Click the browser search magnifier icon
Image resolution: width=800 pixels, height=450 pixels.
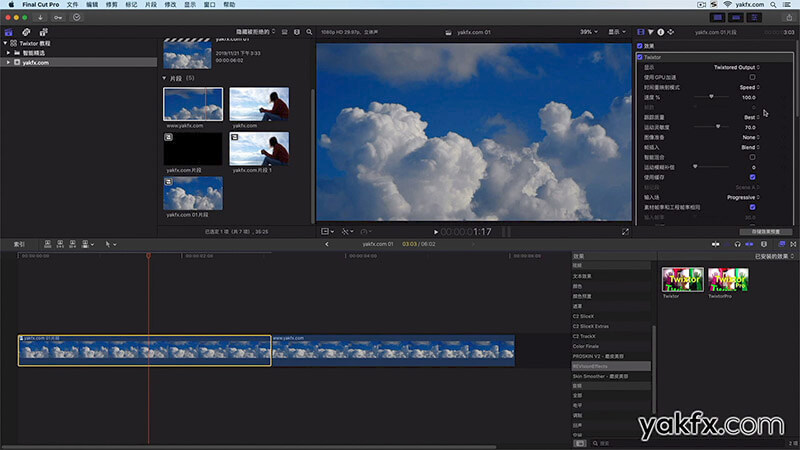[x=309, y=32]
